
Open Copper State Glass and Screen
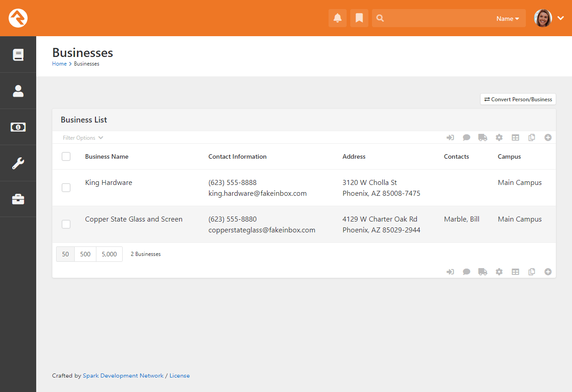point(134,219)
